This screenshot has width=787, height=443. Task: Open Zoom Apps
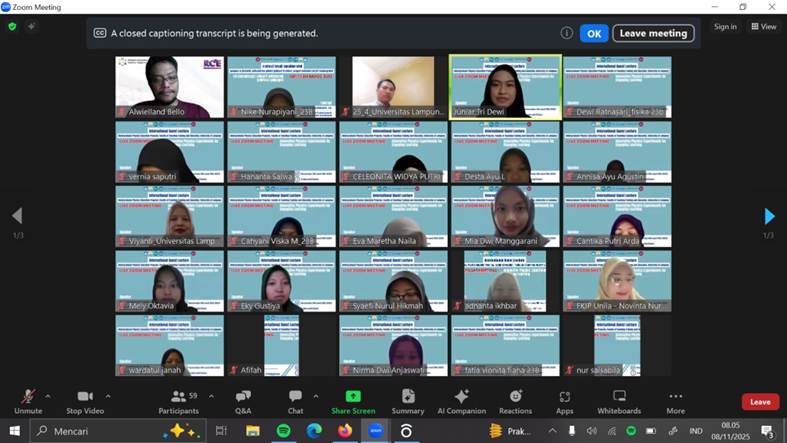pyautogui.click(x=565, y=399)
